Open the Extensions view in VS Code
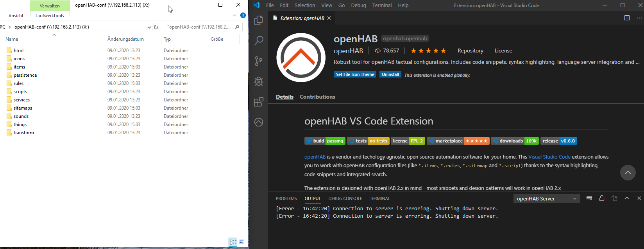Viewport: 644px width, 249px height. coord(259,102)
